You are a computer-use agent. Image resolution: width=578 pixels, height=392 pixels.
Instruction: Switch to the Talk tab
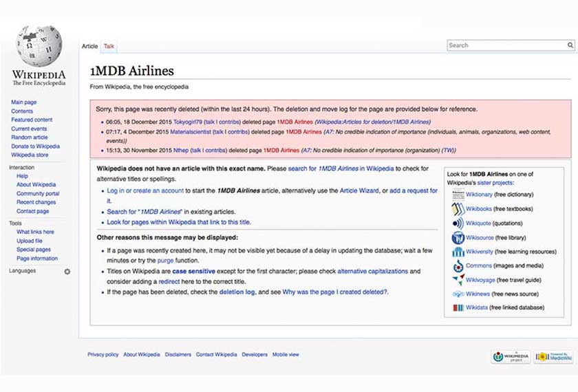click(109, 46)
